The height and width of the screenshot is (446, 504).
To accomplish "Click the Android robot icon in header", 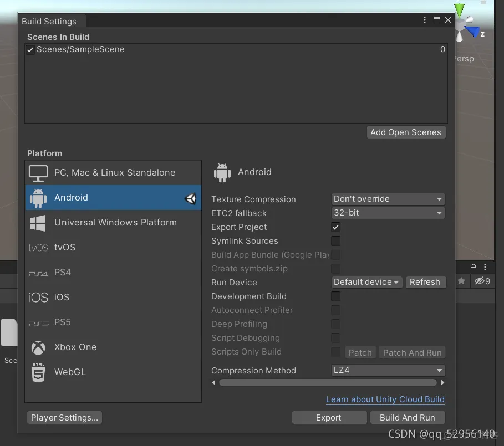I will coord(222,173).
